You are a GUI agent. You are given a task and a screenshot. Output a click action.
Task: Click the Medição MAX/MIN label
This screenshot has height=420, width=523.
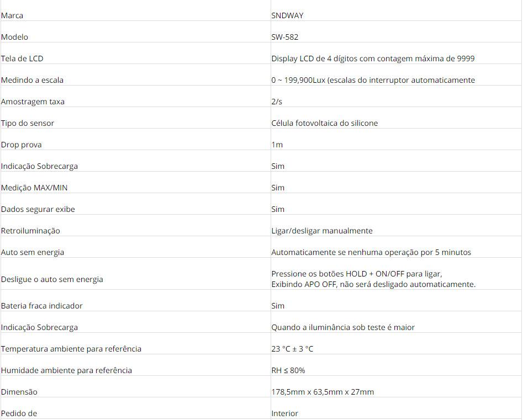(34, 188)
